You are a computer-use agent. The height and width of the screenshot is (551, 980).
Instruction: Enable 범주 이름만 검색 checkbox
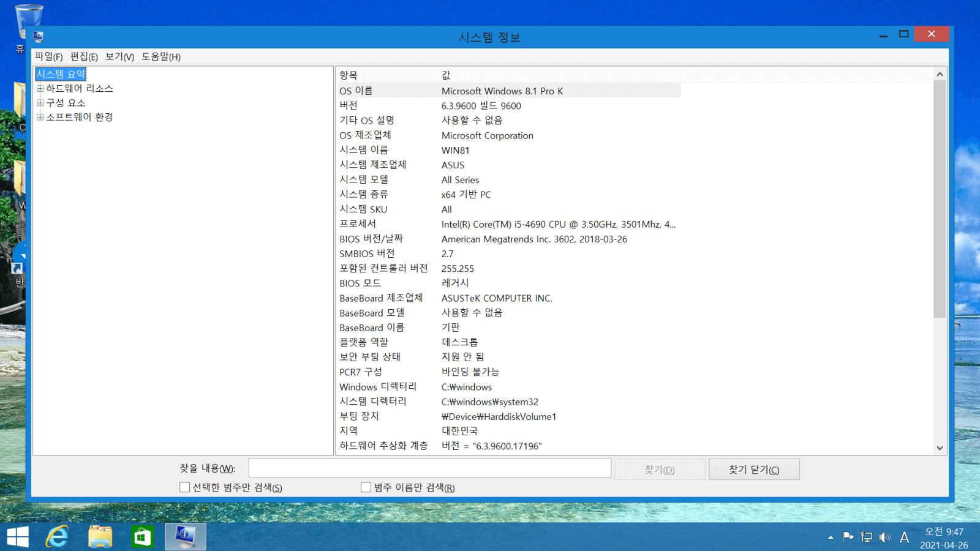[x=366, y=487]
